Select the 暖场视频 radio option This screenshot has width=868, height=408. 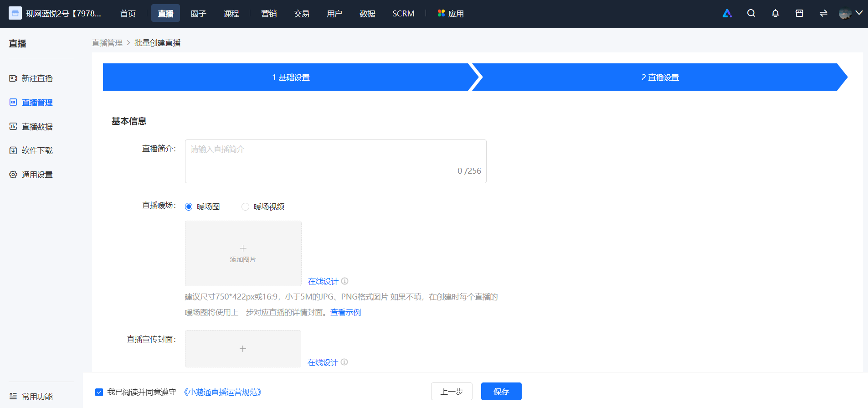click(x=245, y=207)
